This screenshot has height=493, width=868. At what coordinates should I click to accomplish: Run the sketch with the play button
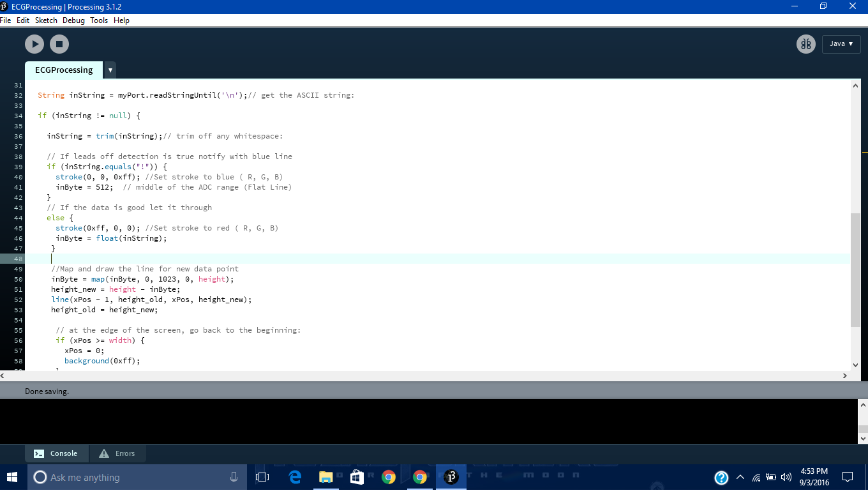(x=34, y=44)
